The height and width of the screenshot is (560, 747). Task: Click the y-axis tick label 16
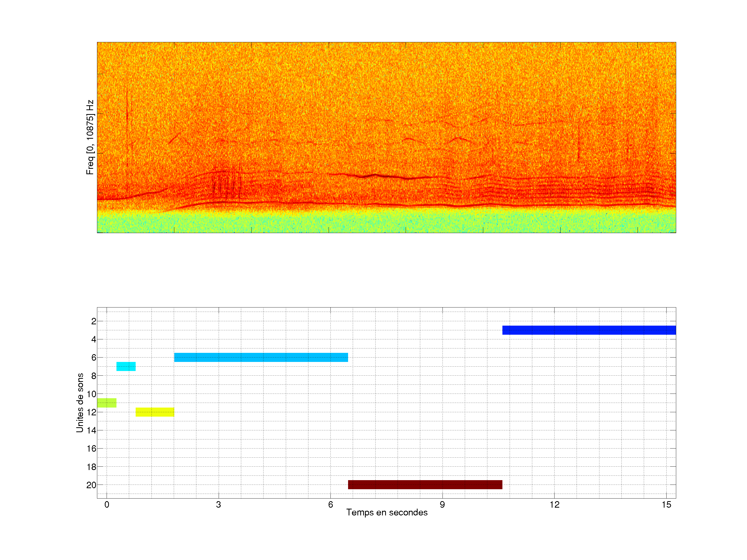coord(91,449)
